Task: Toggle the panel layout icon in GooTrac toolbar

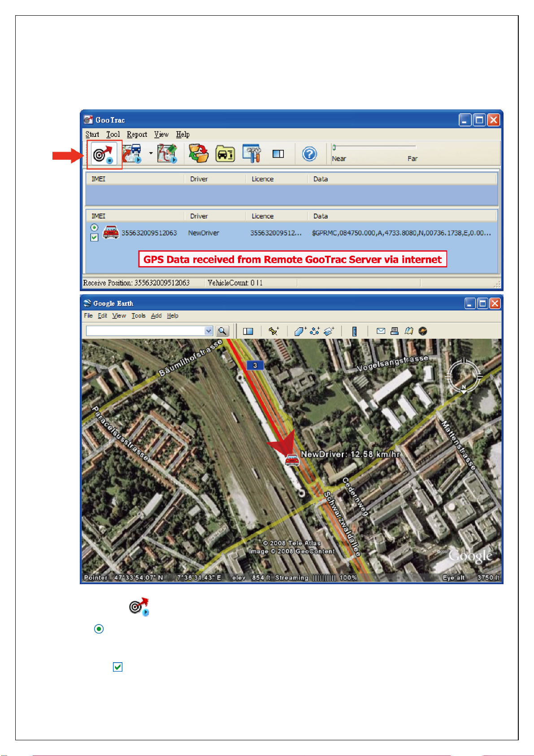Action: click(278, 154)
